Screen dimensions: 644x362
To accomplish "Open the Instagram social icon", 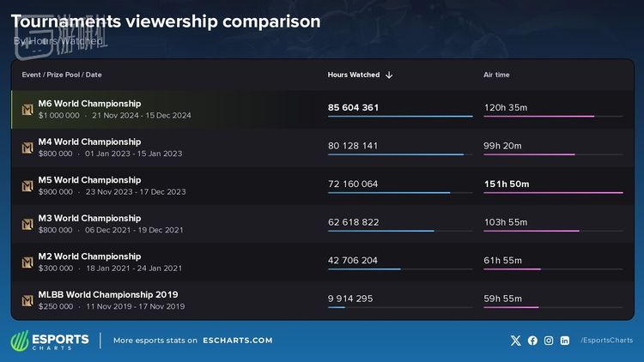I will coord(549,341).
